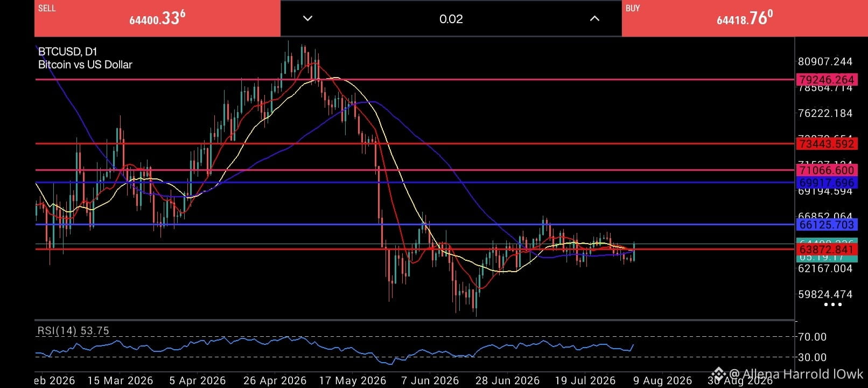Tap the 59824.474 price axis value
Screen dimensions: 868x388
point(825,295)
